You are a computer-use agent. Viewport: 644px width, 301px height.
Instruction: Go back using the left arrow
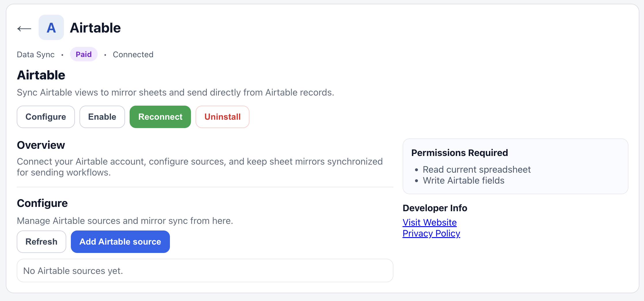24,28
